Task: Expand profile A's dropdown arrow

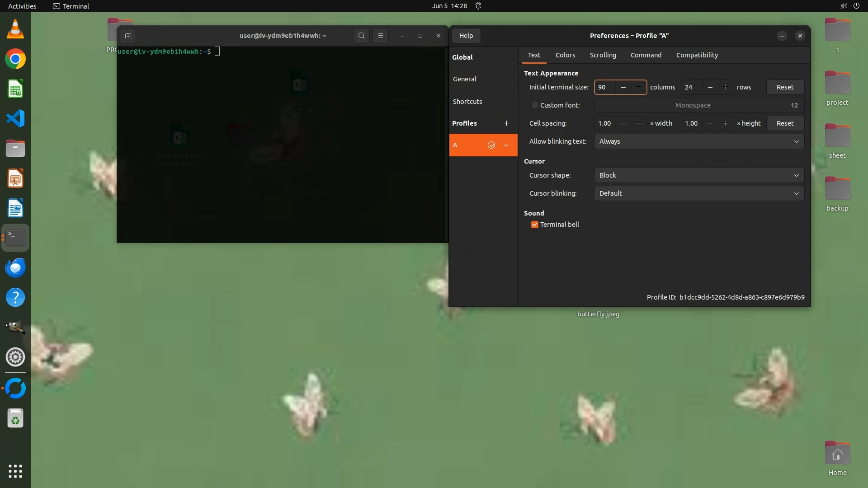Action: 506,145
